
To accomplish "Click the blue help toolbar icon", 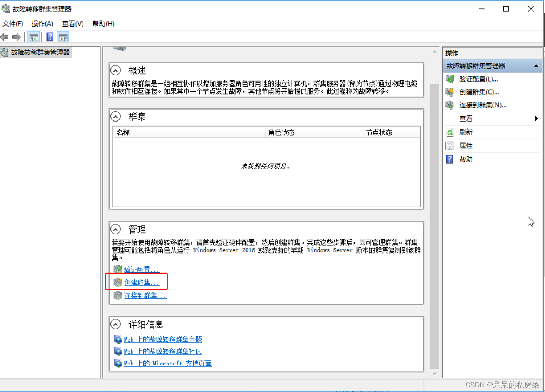I will [x=50, y=37].
